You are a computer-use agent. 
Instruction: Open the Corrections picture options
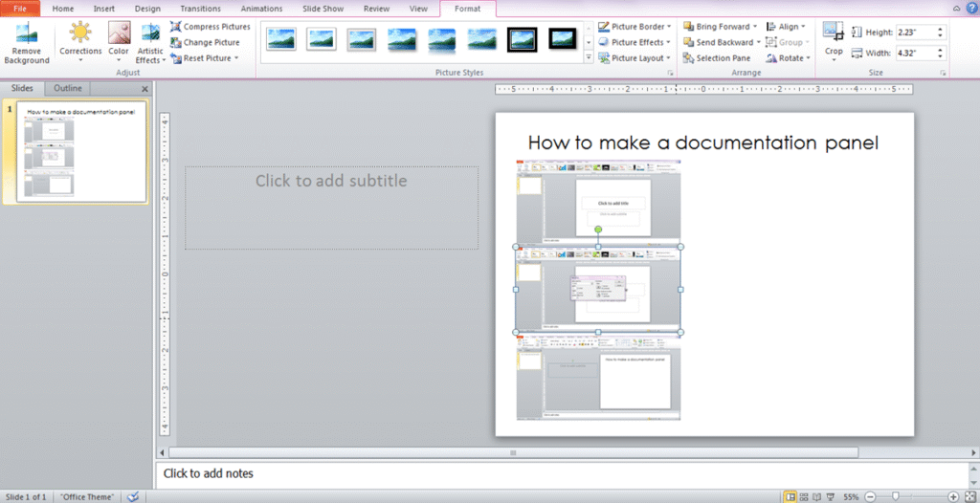point(79,43)
